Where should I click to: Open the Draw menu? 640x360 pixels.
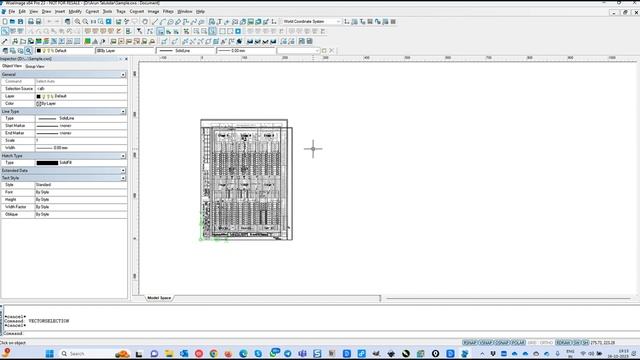coord(47,11)
